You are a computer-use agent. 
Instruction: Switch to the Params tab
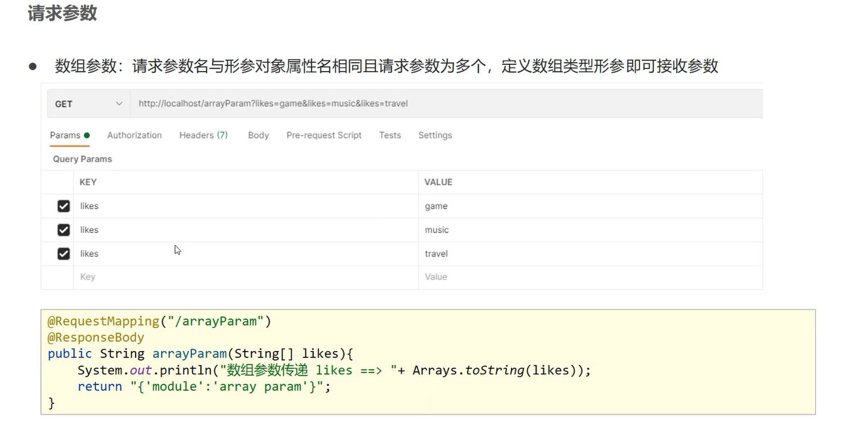[65, 135]
